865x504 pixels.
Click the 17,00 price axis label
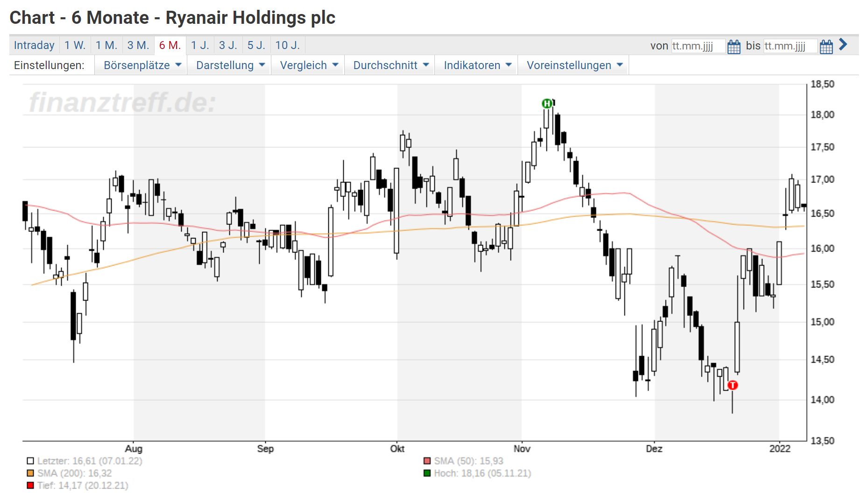[822, 179]
